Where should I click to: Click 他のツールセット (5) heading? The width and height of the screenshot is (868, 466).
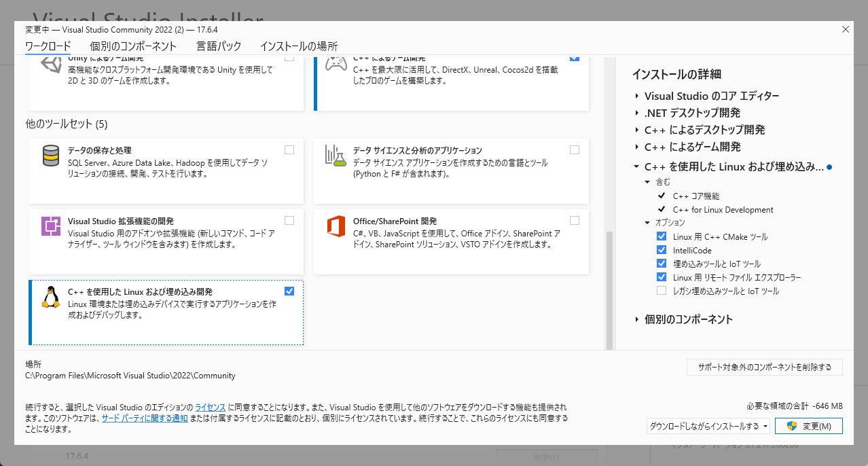(x=67, y=124)
